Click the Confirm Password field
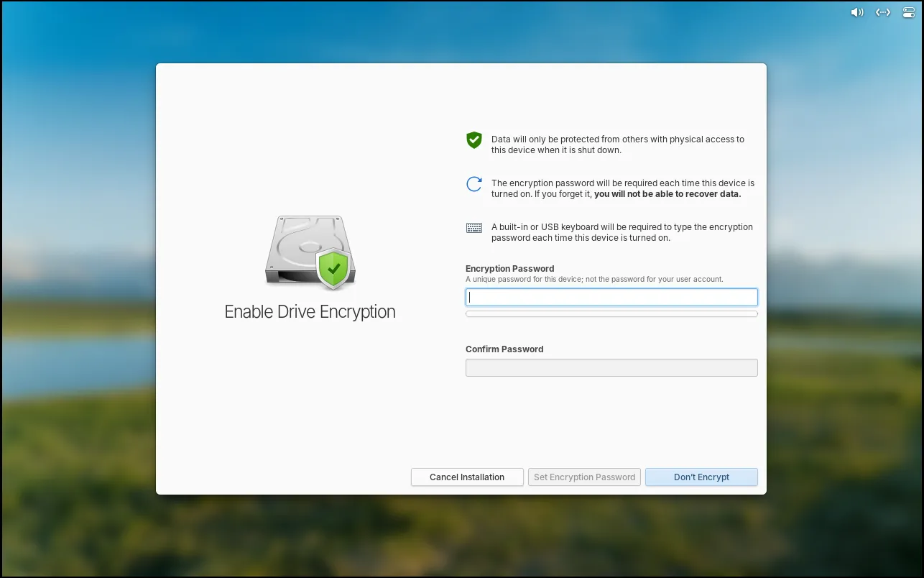Screen dimensions: 924x578 coord(611,368)
